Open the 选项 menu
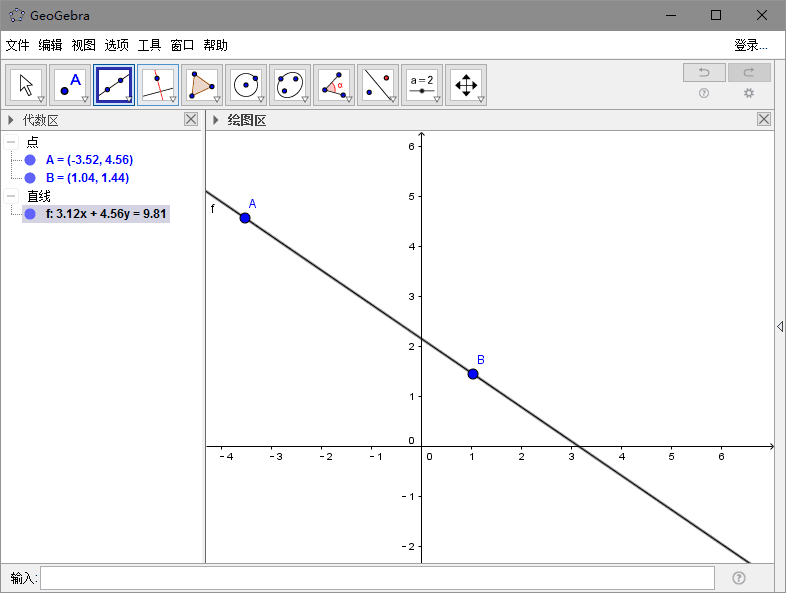 click(x=117, y=45)
